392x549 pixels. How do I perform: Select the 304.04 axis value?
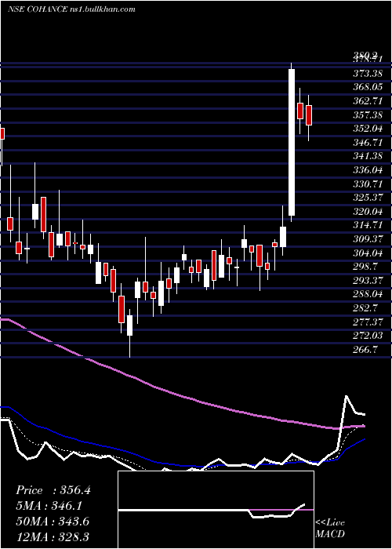[368, 253]
